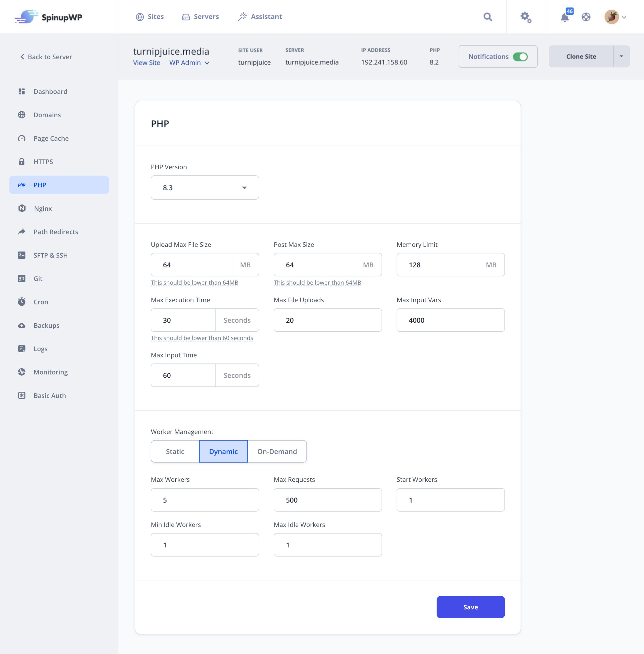Open the SFTP & SSH section
Screen dimensions: 644x654
[50, 255]
